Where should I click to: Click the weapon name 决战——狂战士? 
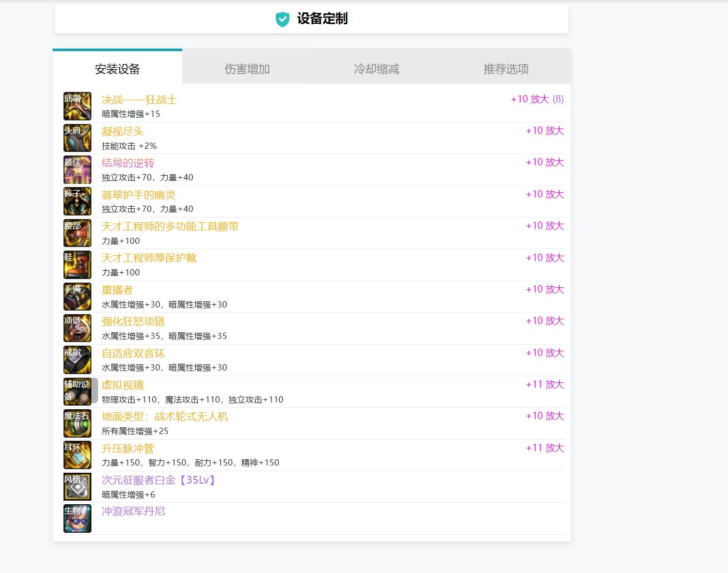[139, 100]
